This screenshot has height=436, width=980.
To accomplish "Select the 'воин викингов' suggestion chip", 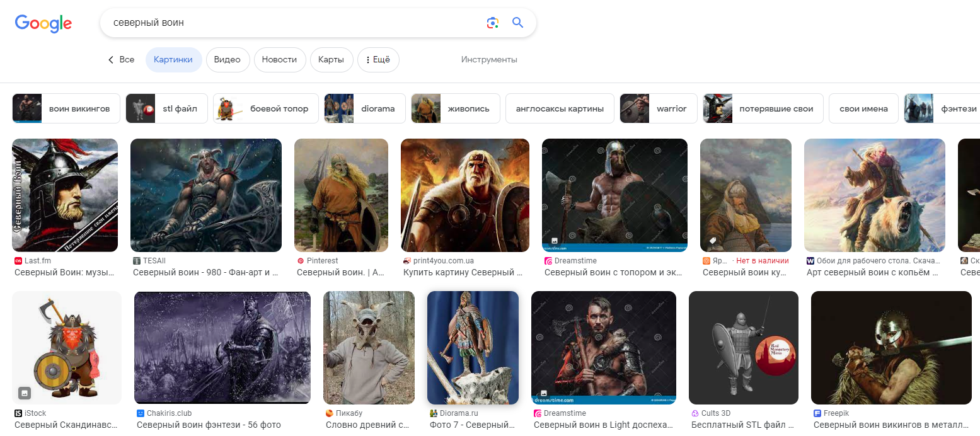I will tap(66, 108).
